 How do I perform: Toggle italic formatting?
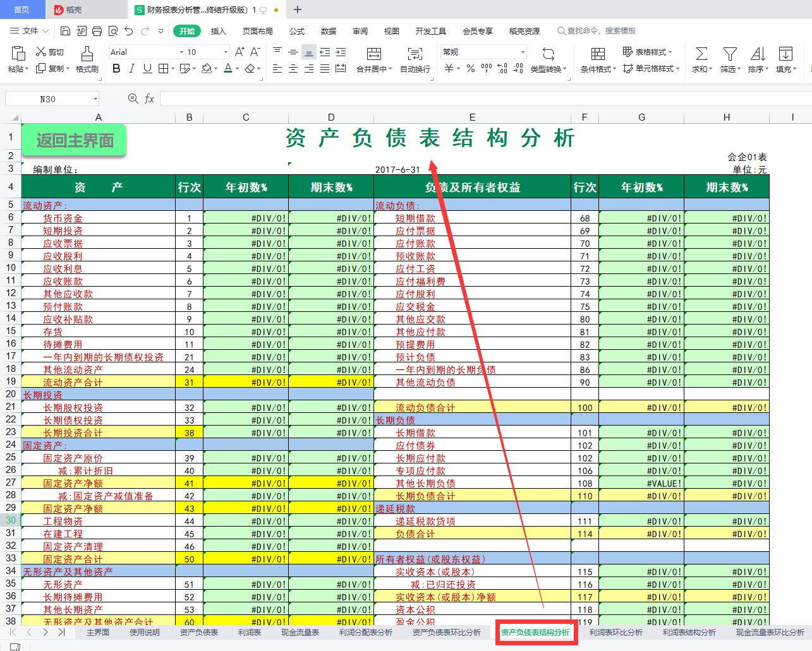pyautogui.click(x=132, y=68)
